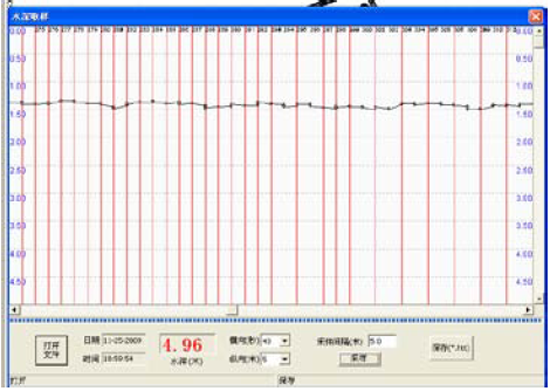Screen dimensions: 550x391
Task: Click the vertical scrollbar down arrow
Action: coord(539,299)
